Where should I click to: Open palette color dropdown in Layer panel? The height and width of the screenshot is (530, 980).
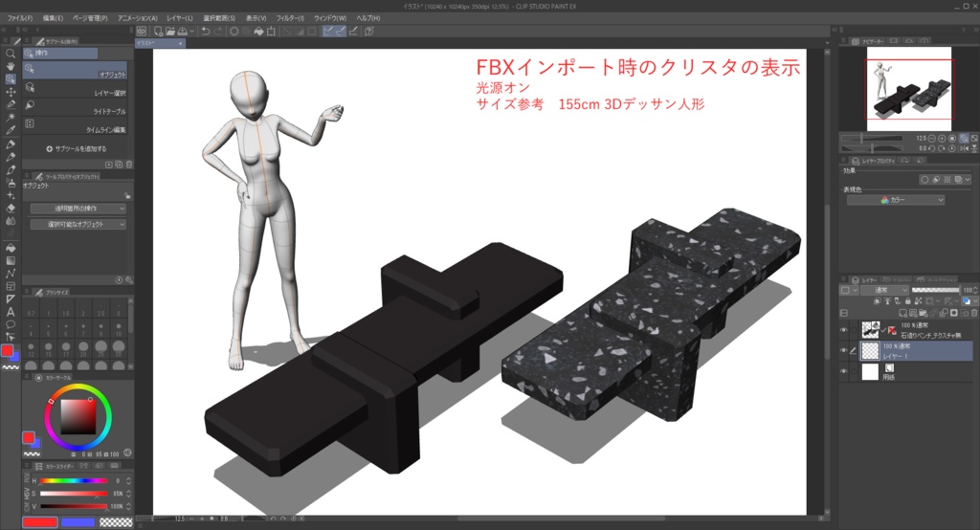point(975,301)
